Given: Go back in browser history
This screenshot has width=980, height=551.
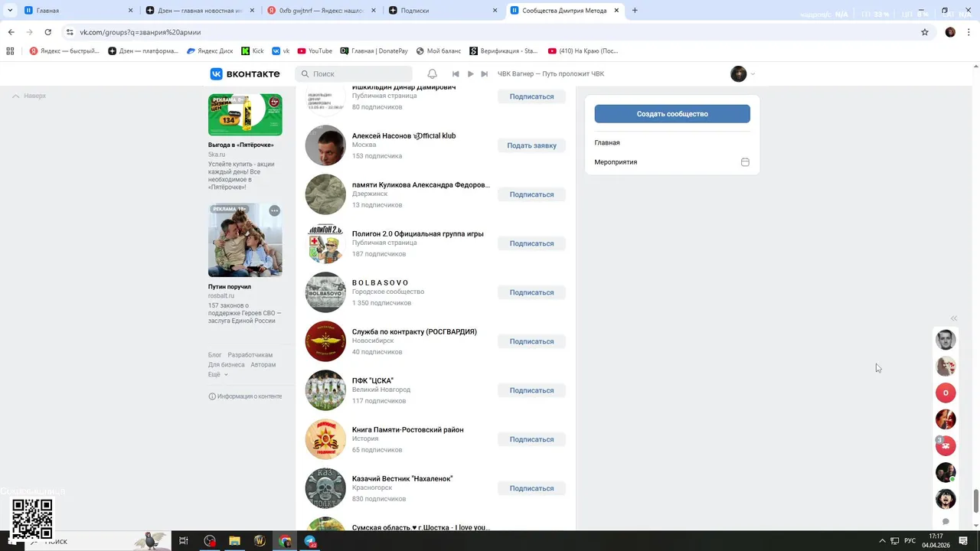Looking at the screenshot, I should coord(11,32).
